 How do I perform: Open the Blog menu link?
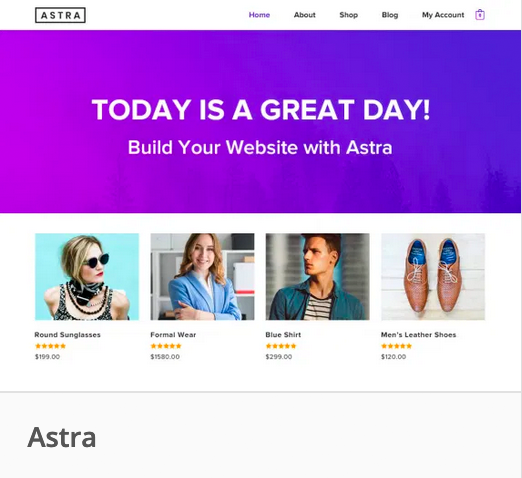click(x=390, y=15)
